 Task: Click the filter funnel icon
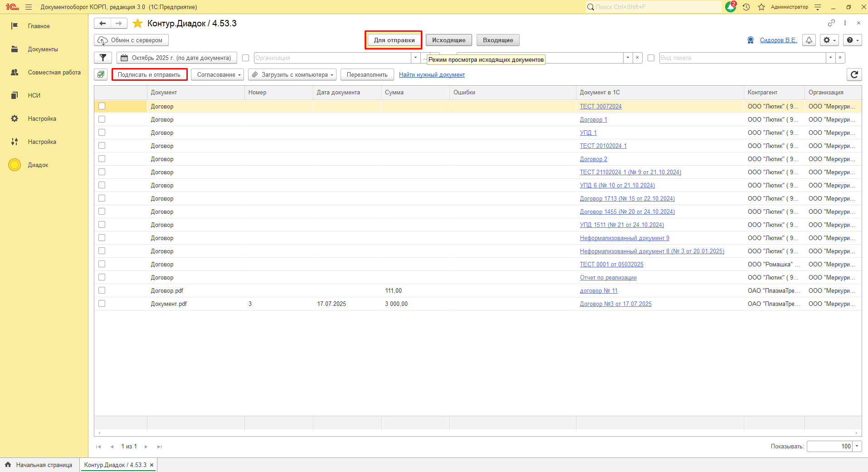click(103, 58)
